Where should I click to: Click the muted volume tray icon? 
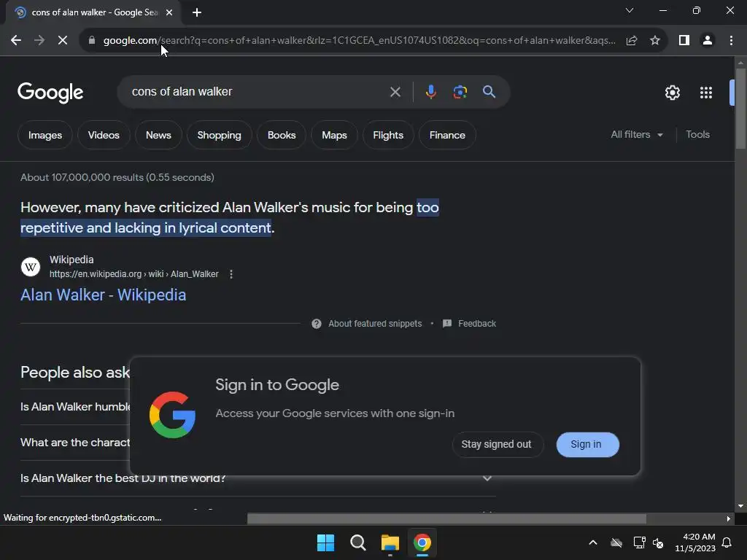[x=659, y=542]
